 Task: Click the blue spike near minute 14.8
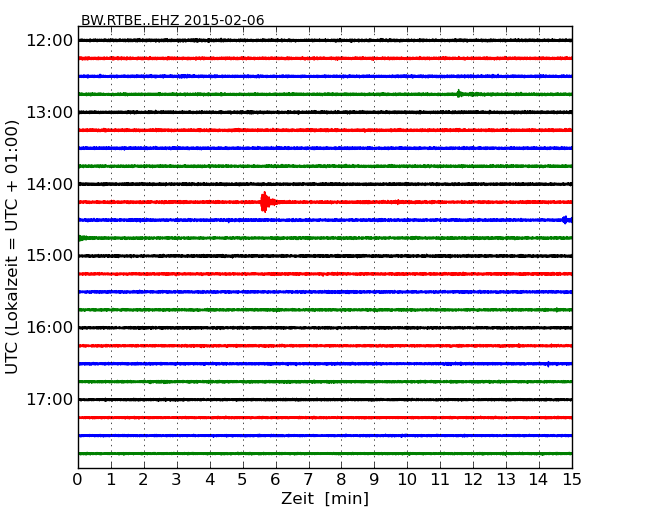coord(565,220)
